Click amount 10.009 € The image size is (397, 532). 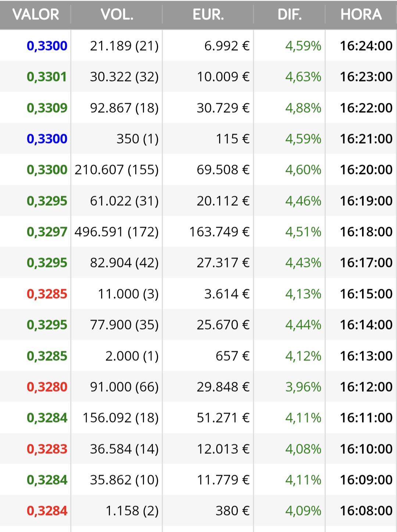(223, 77)
